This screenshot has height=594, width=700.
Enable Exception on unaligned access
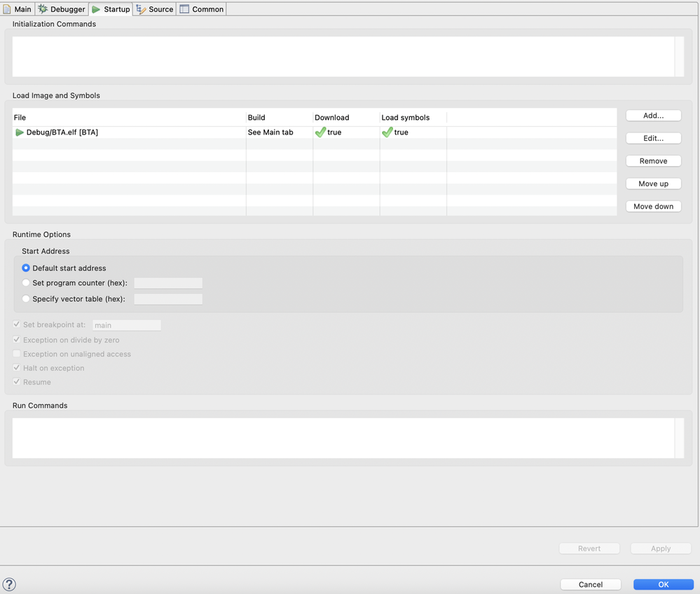click(x=17, y=354)
